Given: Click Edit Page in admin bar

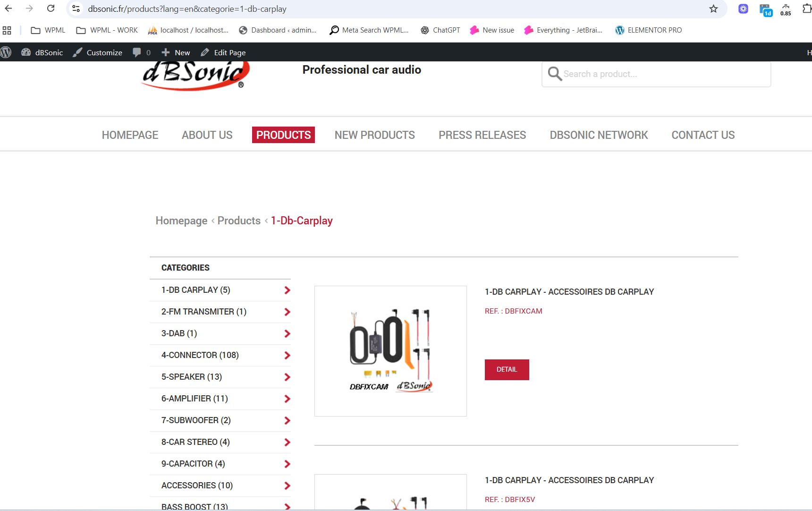Looking at the screenshot, I should [x=223, y=52].
